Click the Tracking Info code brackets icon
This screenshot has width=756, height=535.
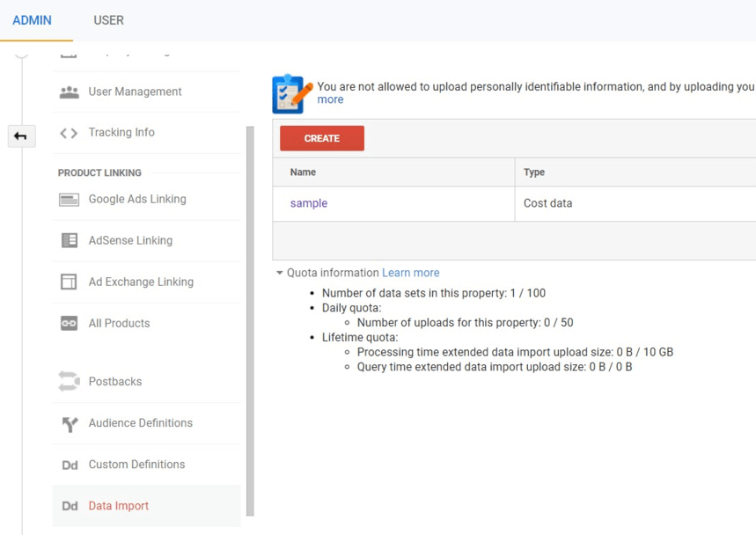pos(69,133)
